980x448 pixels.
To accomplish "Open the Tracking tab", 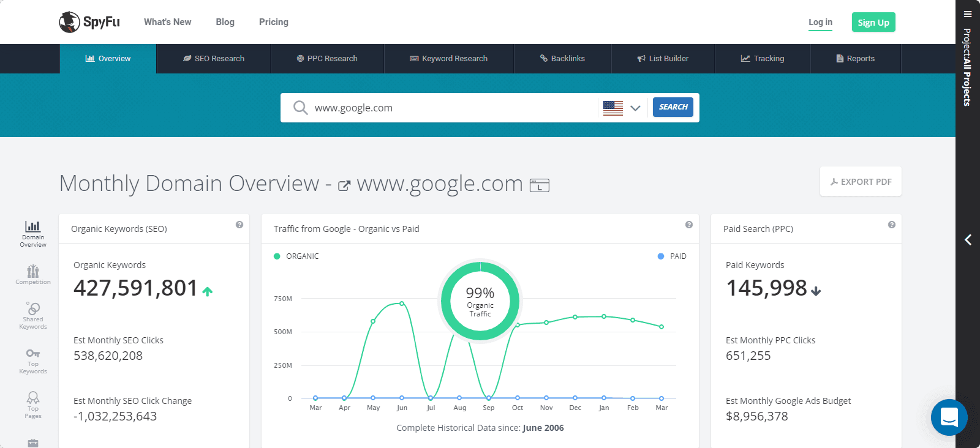I will click(x=763, y=59).
